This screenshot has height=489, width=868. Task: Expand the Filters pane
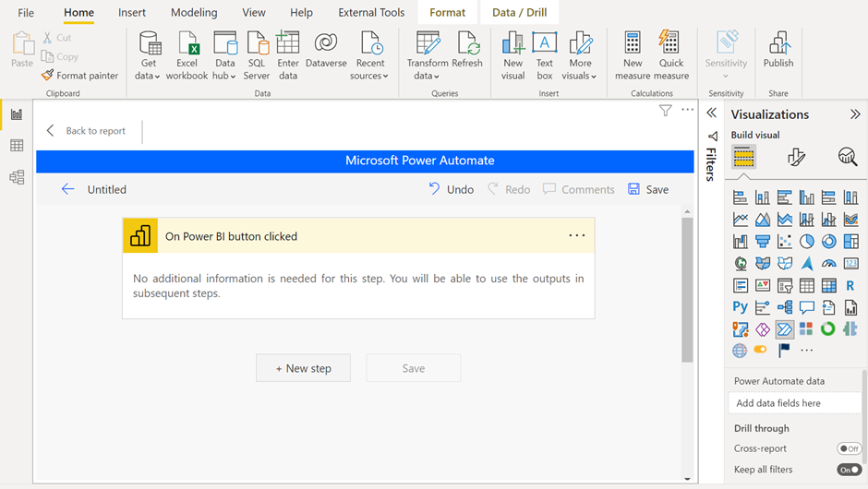pyautogui.click(x=712, y=113)
